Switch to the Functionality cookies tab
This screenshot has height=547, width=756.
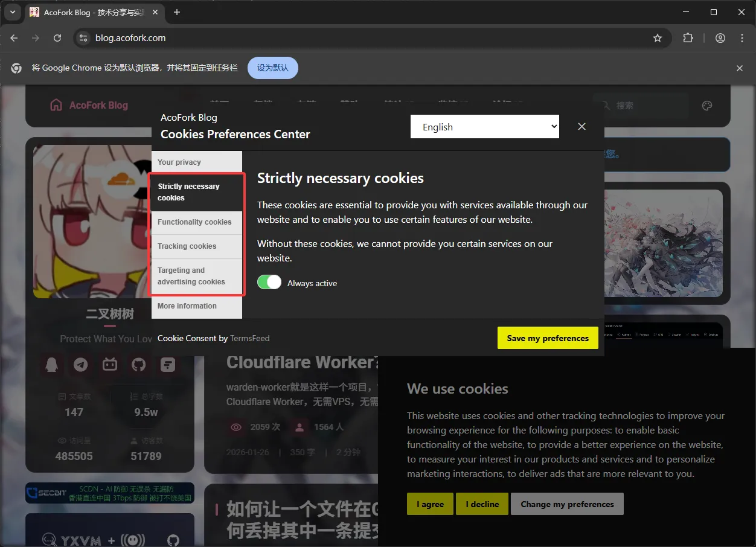click(x=194, y=222)
